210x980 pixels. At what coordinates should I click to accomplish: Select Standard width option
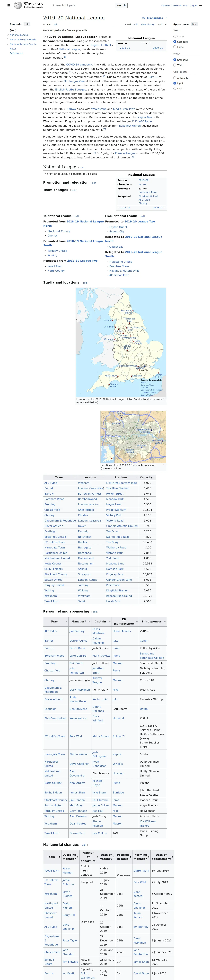175,60
